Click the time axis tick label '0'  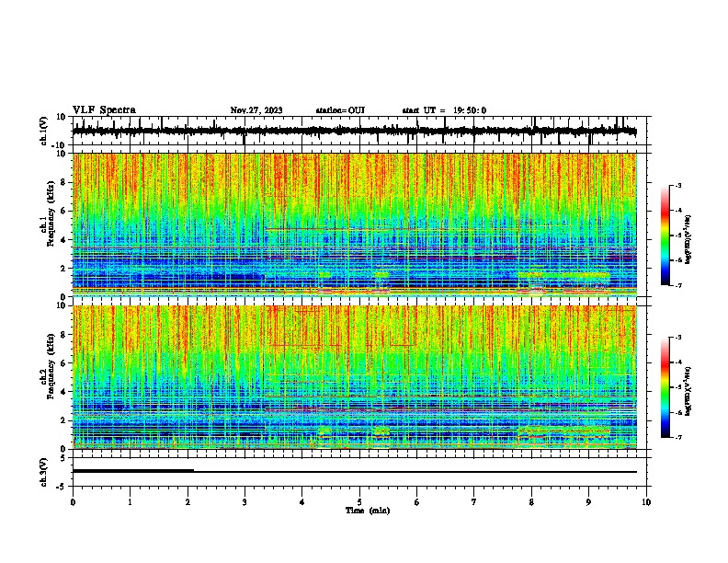pos(73,502)
